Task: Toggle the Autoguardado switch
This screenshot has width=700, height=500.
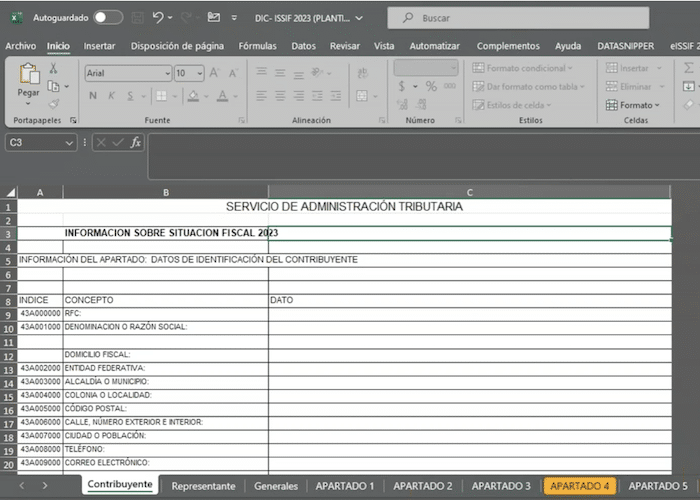Action: (108, 18)
